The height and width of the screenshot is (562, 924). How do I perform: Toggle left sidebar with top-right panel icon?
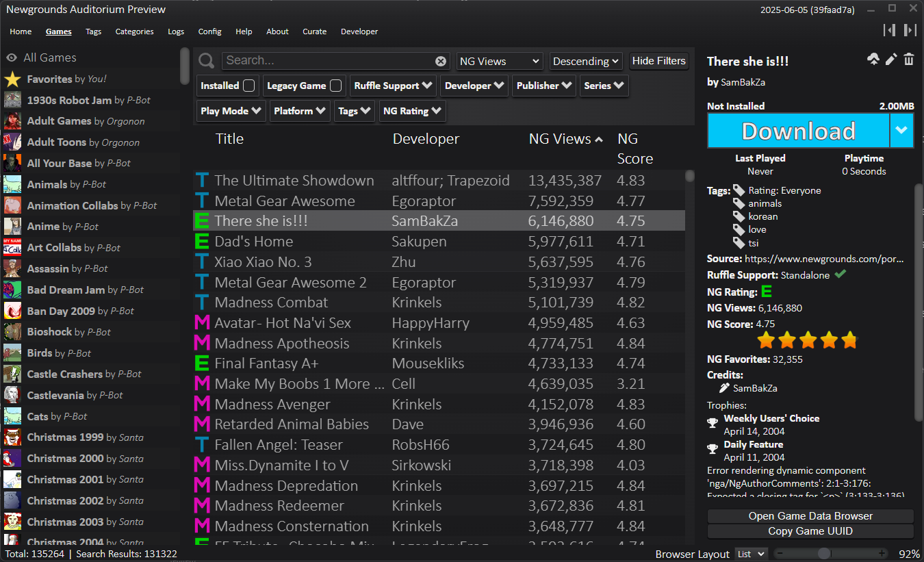tap(889, 30)
